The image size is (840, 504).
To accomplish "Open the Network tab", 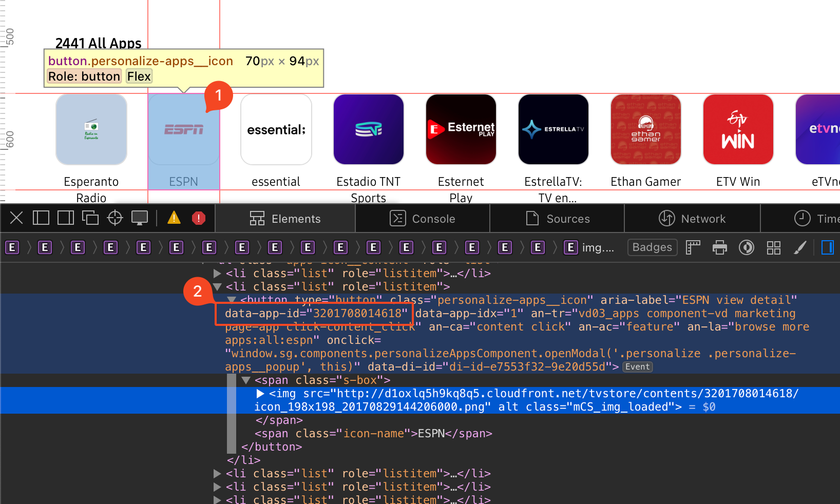I will (x=692, y=219).
